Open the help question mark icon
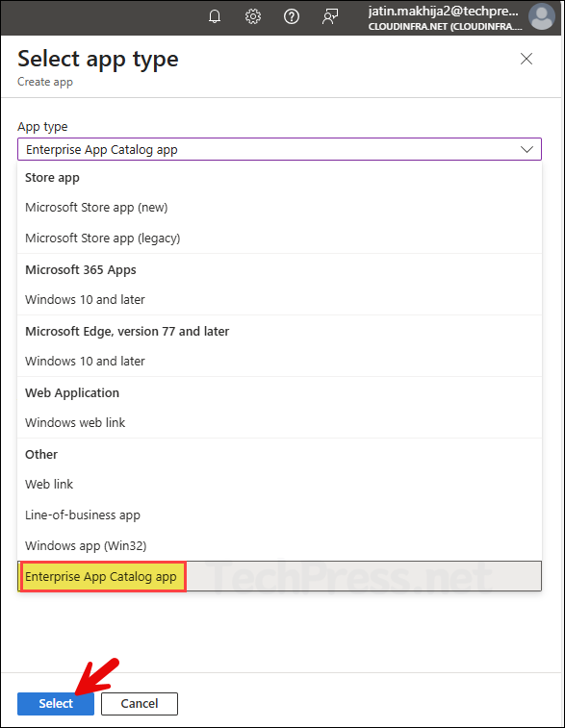Image resolution: width=565 pixels, height=728 pixels. (x=292, y=16)
